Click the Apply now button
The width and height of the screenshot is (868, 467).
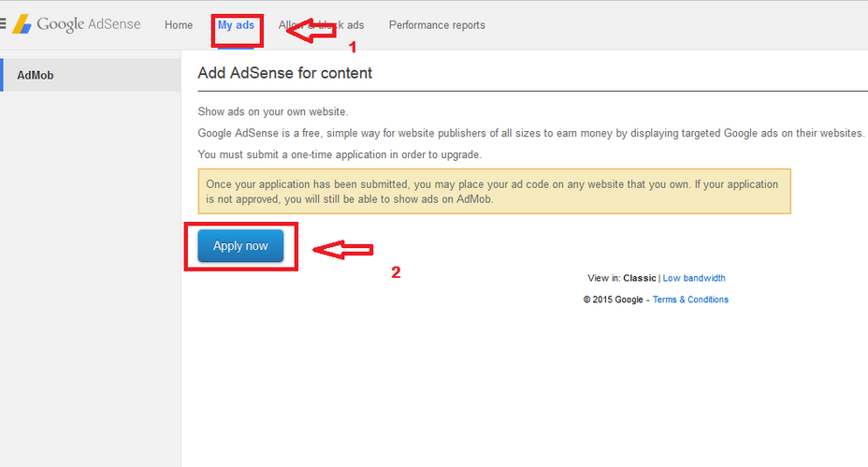tap(240, 245)
